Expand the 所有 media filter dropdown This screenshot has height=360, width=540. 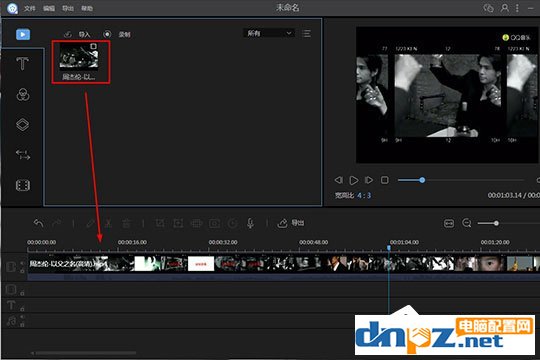tap(269, 33)
